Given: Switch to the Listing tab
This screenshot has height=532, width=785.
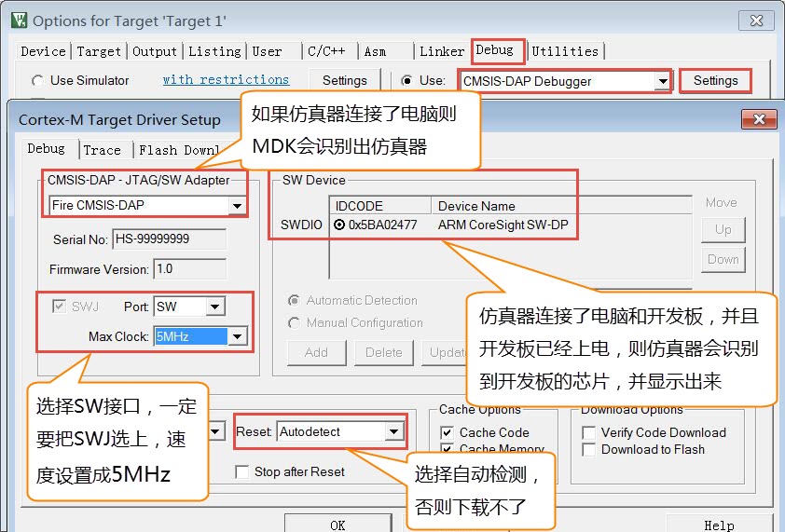Looking at the screenshot, I should pos(214,51).
